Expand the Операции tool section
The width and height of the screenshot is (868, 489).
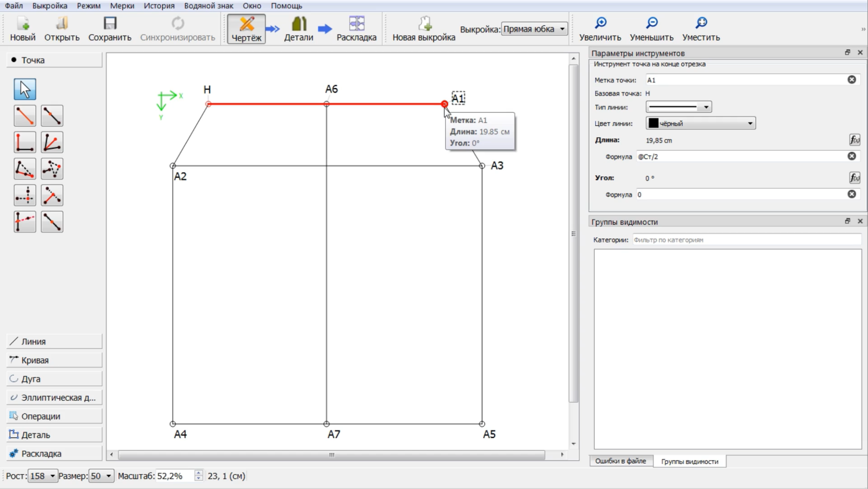(x=54, y=416)
